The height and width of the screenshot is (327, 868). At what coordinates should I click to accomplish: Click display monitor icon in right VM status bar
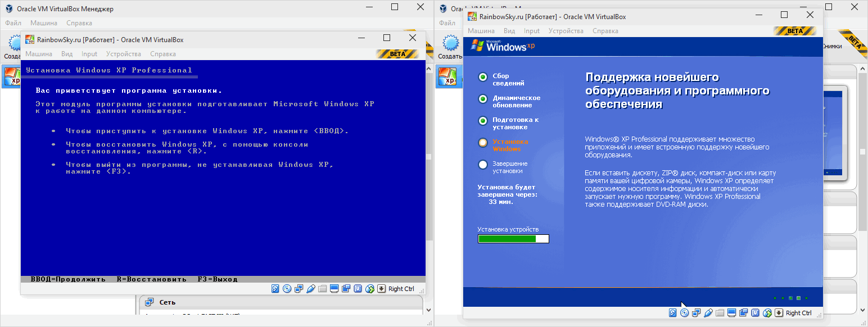pos(732,313)
